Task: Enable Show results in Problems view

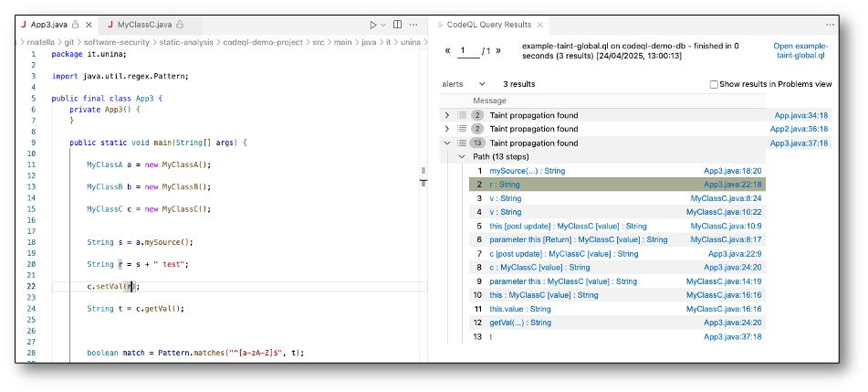Action: pyautogui.click(x=714, y=84)
